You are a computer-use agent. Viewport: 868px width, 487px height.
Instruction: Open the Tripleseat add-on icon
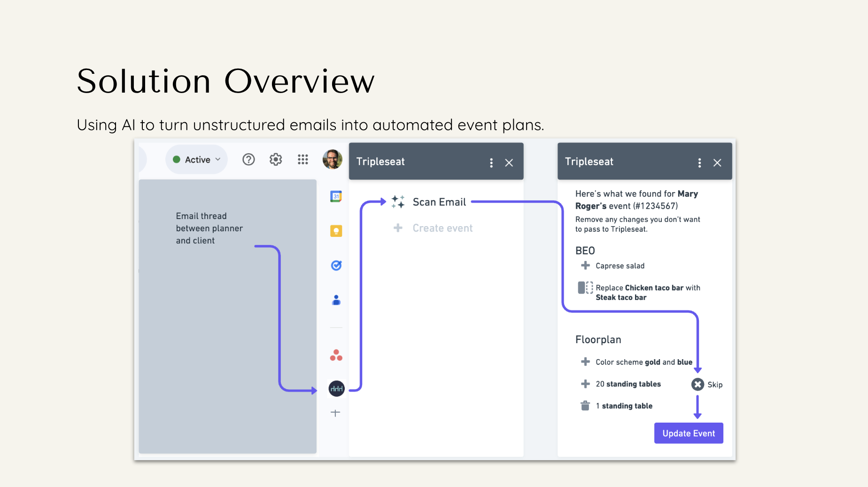[x=337, y=389]
